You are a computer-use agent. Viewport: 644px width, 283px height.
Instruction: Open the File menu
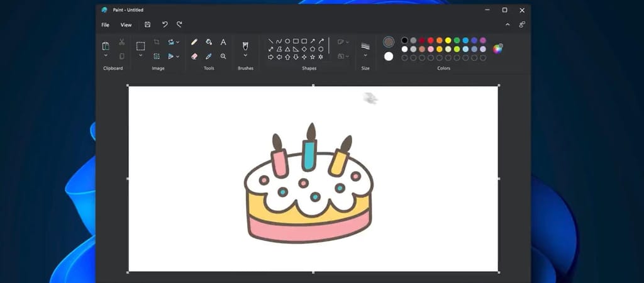click(x=105, y=25)
